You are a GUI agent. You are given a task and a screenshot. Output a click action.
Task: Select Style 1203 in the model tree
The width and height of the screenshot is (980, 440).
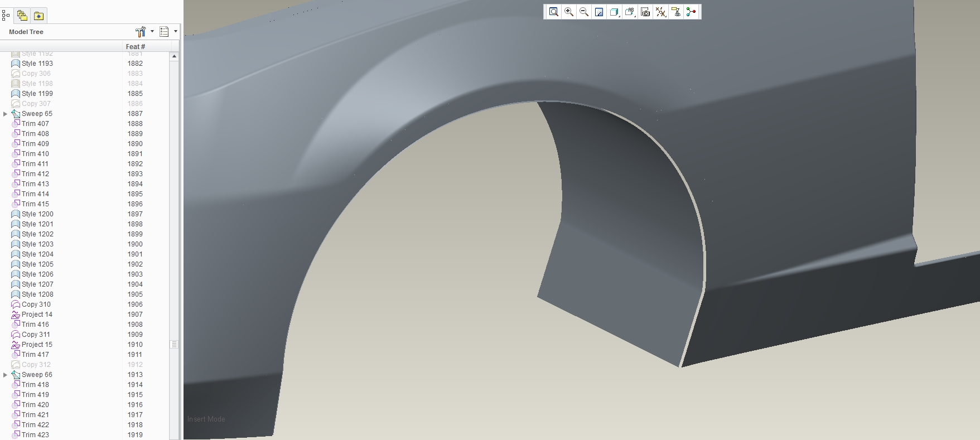37,244
